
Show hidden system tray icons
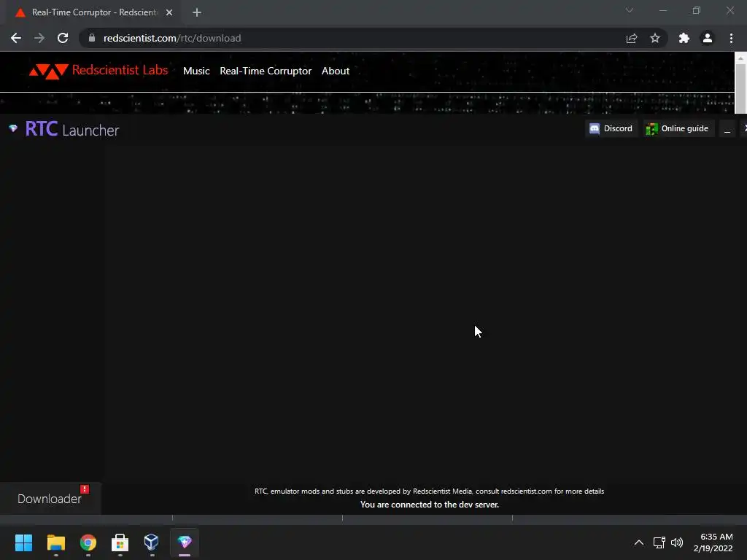(x=639, y=542)
